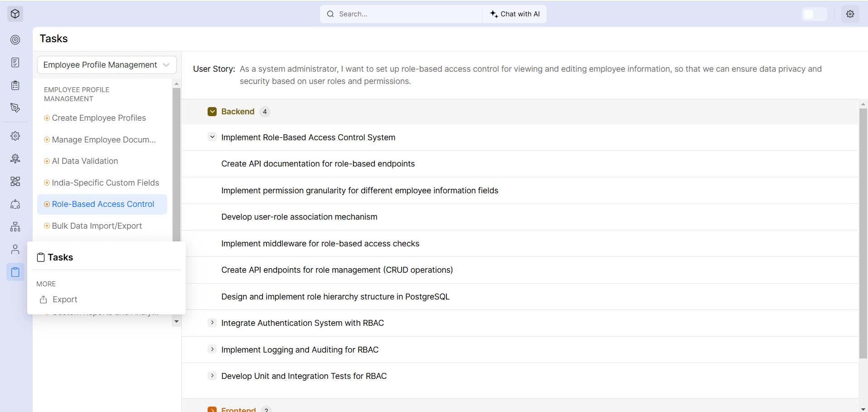
Task: Click the story list scrollbar down arrow
Action: 176,322
